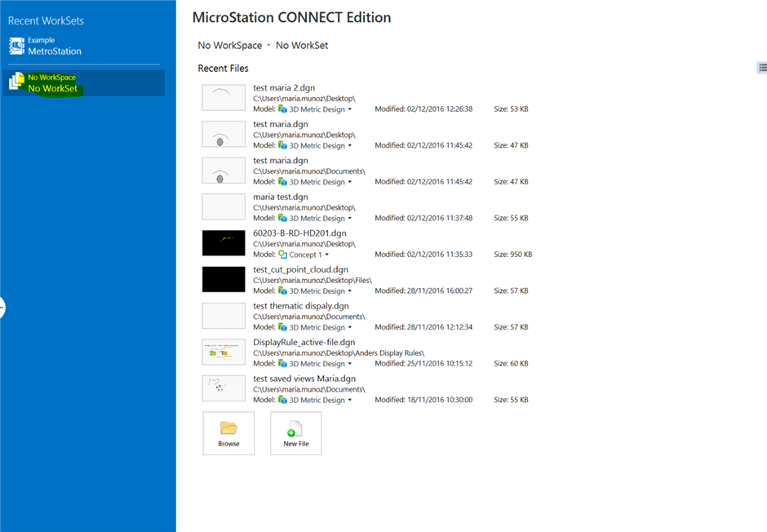Click the text "Modified: 02/12/2016 12:26:38"
Screen dimensions: 767x532
(423, 109)
